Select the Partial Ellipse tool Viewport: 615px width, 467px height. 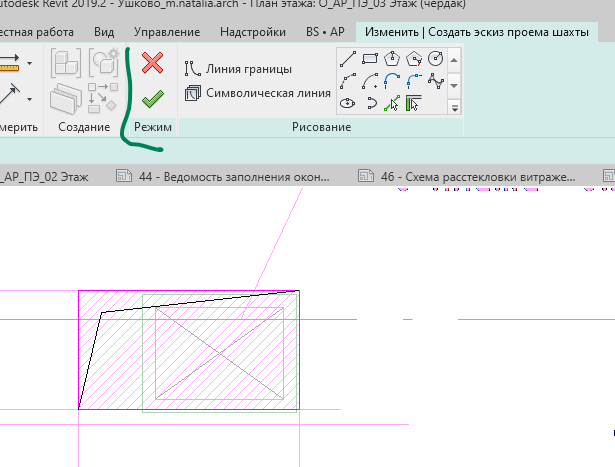tap(371, 103)
